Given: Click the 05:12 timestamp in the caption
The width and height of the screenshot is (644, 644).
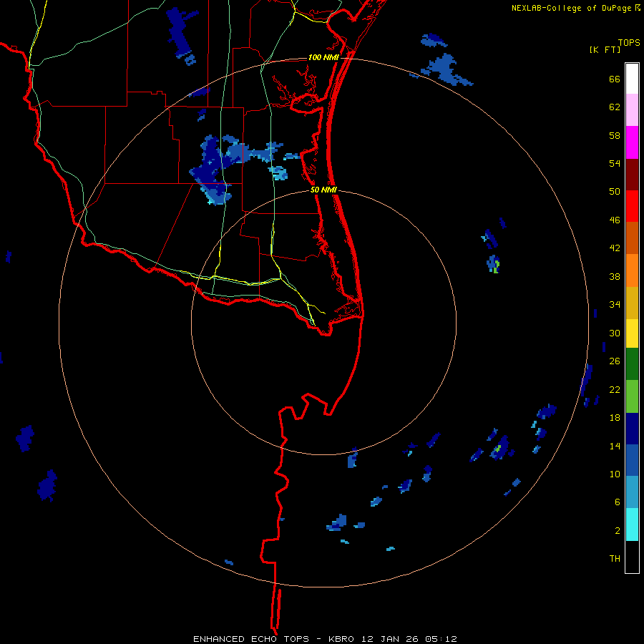Looking at the screenshot, I should (x=441, y=639).
